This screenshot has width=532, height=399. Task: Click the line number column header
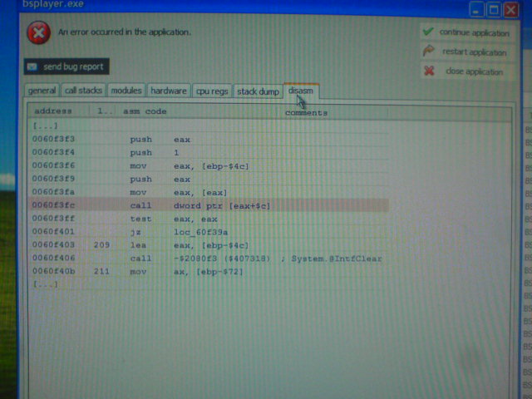click(102, 111)
